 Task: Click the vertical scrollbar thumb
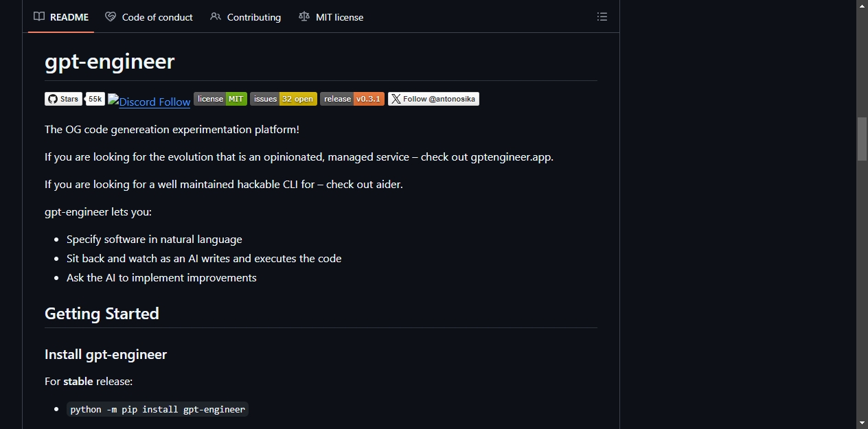(863, 139)
